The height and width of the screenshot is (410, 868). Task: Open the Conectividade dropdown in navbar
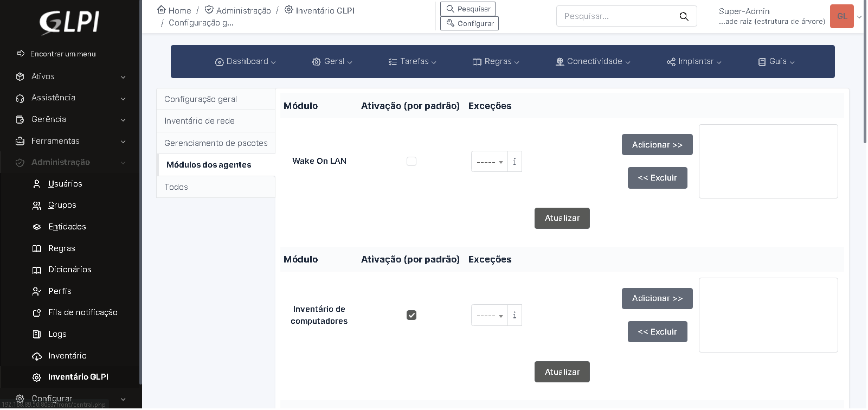(x=593, y=62)
